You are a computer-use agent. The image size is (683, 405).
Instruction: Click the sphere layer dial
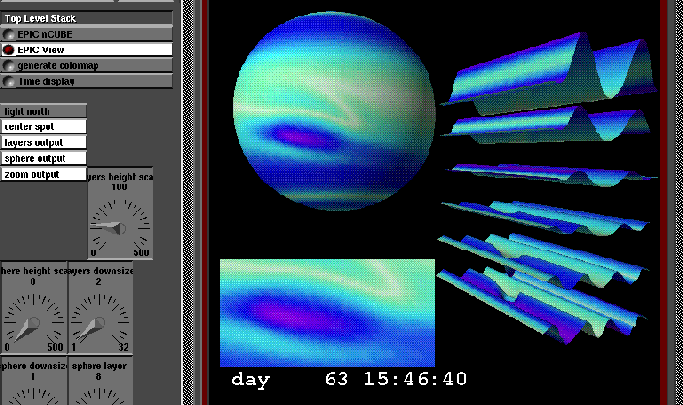point(99,395)
